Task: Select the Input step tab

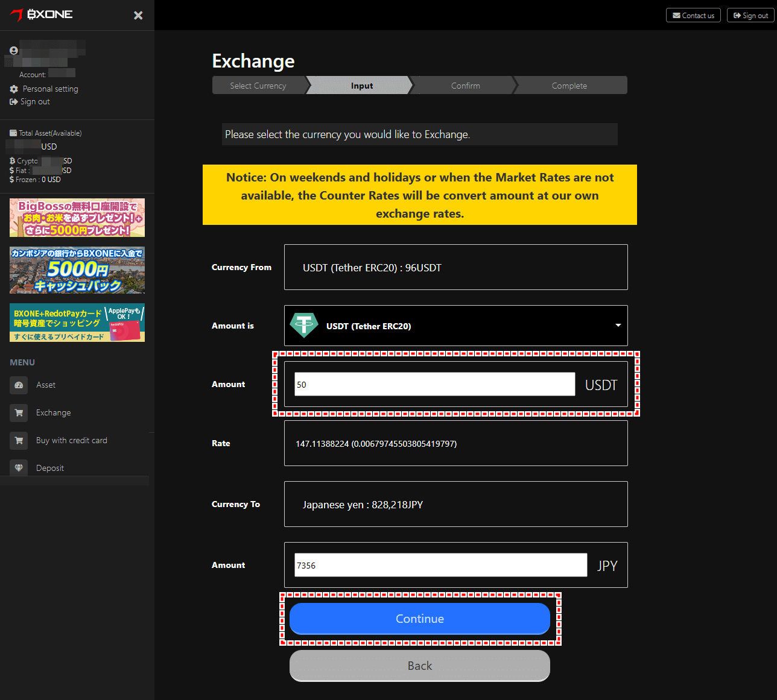Action: [362, 86]
